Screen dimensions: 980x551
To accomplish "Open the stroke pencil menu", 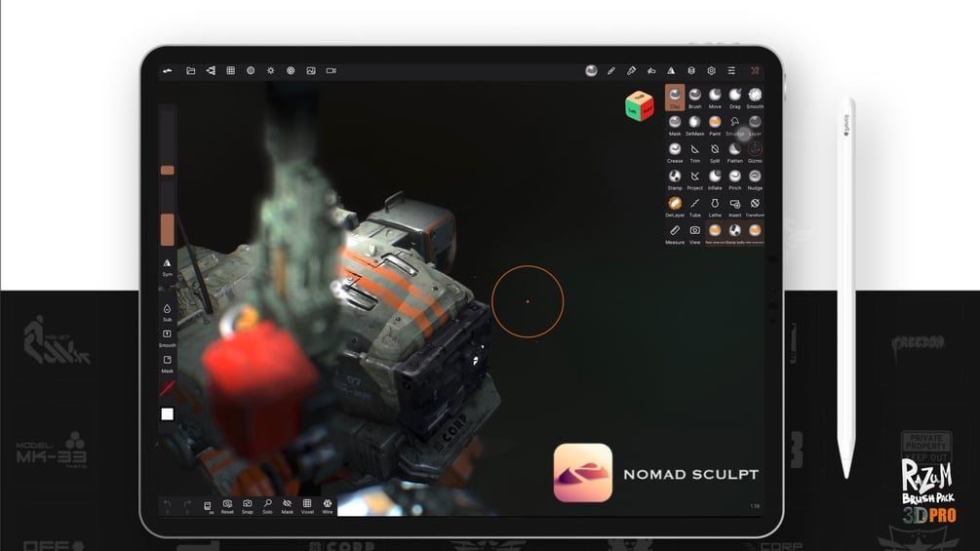I will (611, 70).
